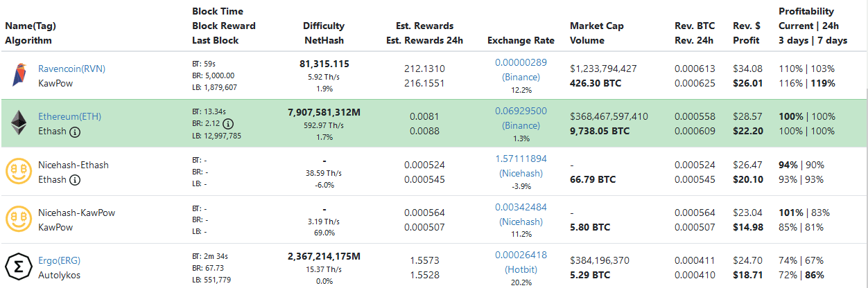Select Ravencoin difficulty 81,315.115
The image size is (868, 288).
point(324,64)
